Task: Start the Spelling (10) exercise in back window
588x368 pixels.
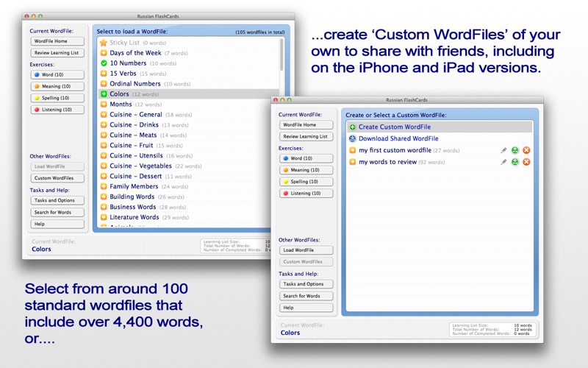Action: pyautogui.click(x=57, y=98)
